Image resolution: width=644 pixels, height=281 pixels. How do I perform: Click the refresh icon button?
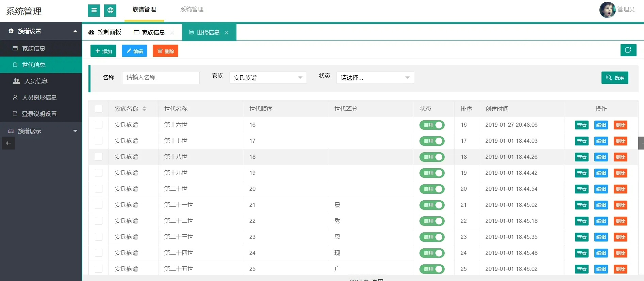click(x=628, y=50)
